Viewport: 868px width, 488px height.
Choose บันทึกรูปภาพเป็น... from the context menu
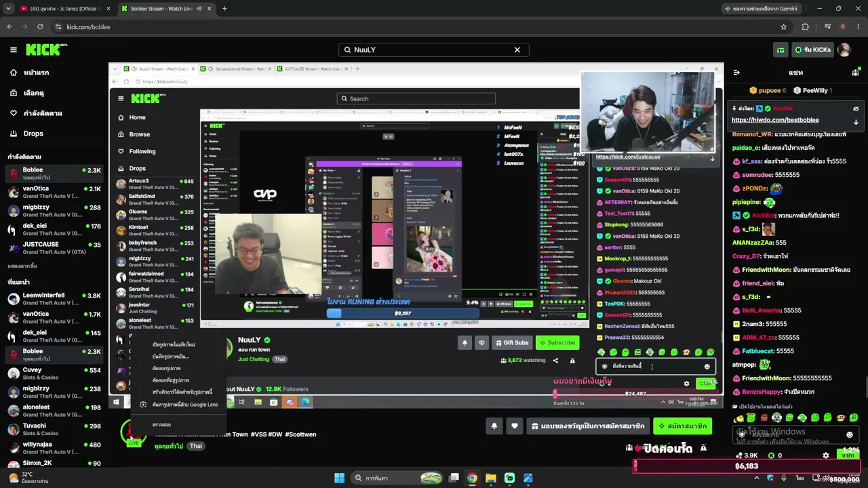click(171, 357)
